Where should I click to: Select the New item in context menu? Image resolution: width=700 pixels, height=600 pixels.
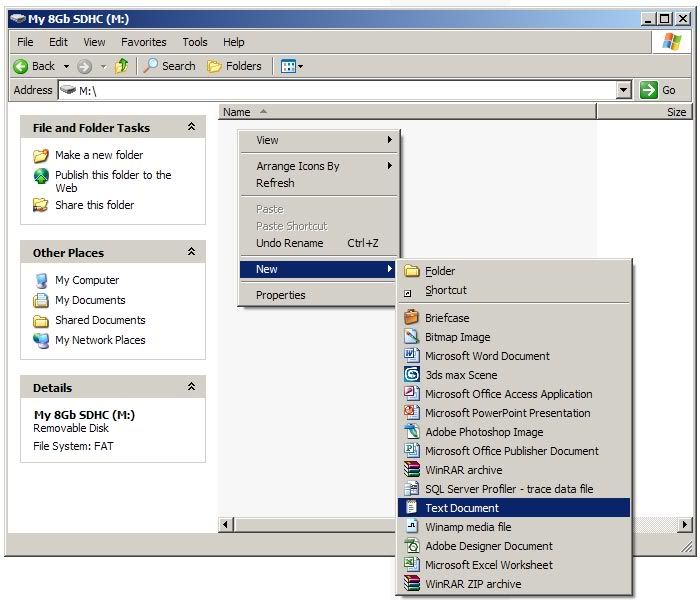[317, 269]
